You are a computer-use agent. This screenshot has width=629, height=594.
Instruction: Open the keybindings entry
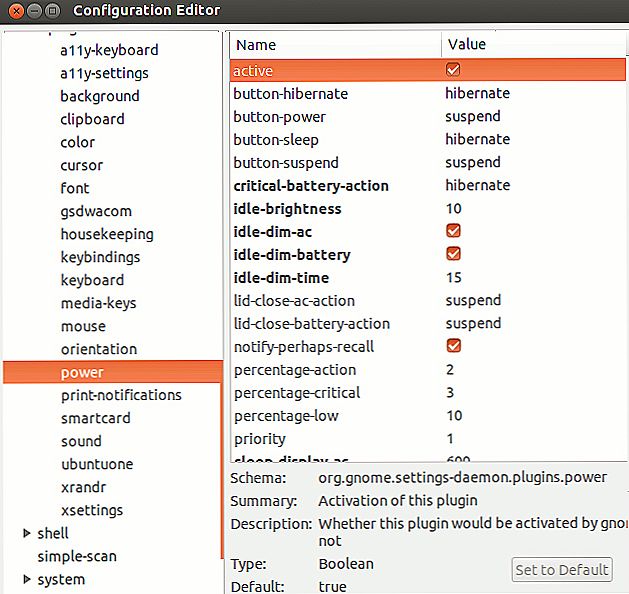[100, 257]
